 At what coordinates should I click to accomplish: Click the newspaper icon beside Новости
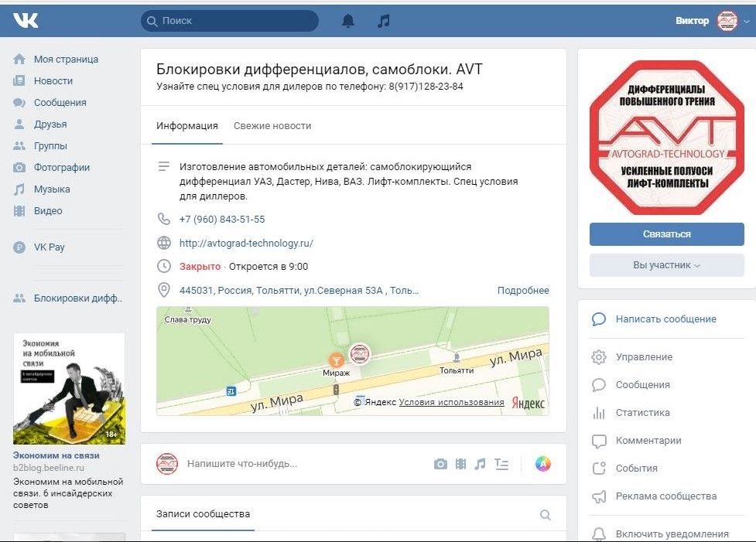19,81
